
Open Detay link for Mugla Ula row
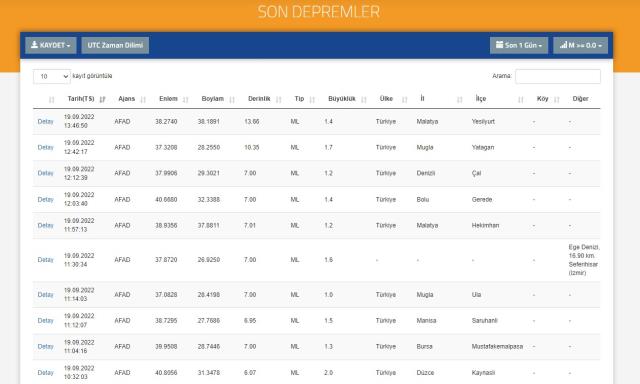click(x=45, y=295)
